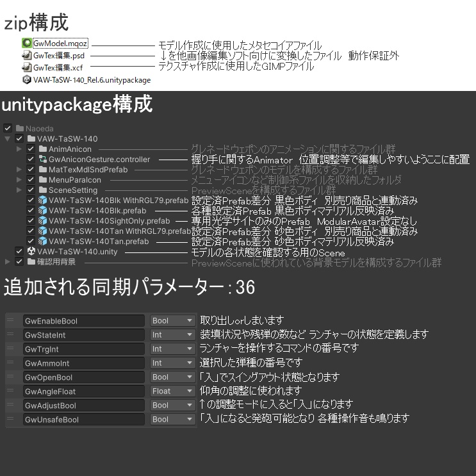Click the GwOpenBool name field
476x476 pixels.
pos(84,377)
